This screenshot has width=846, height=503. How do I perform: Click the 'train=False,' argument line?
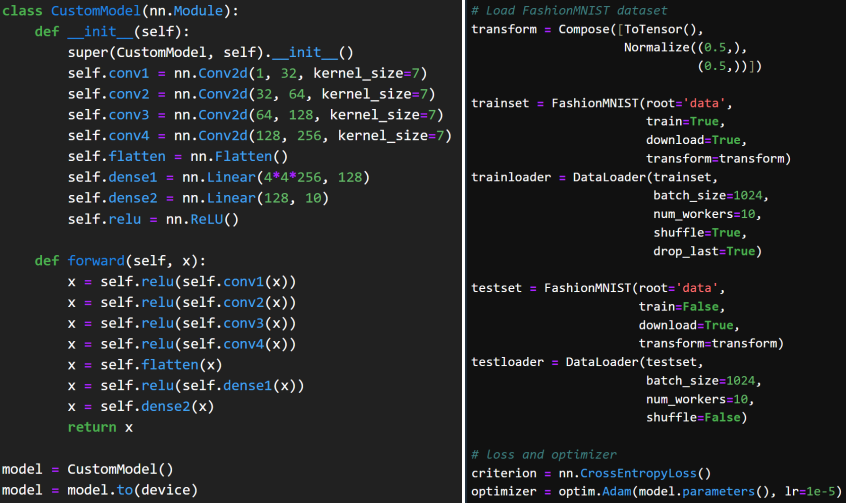tap(682, 307)
